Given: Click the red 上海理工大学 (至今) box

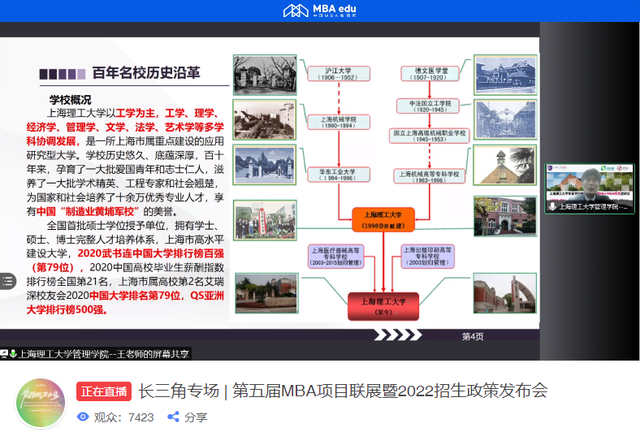Looking at the screenshot, I should click(x=383, y=306).
